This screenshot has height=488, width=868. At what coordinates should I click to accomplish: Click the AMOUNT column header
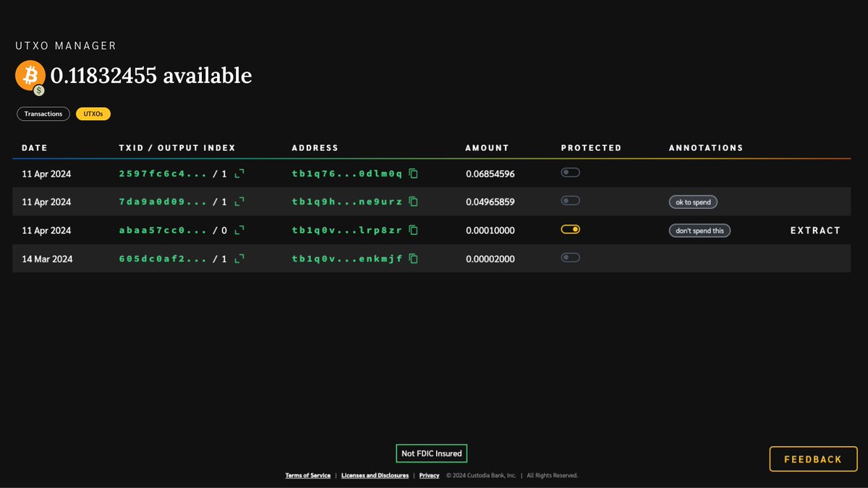pyautogui.click(x=487, y=147)
